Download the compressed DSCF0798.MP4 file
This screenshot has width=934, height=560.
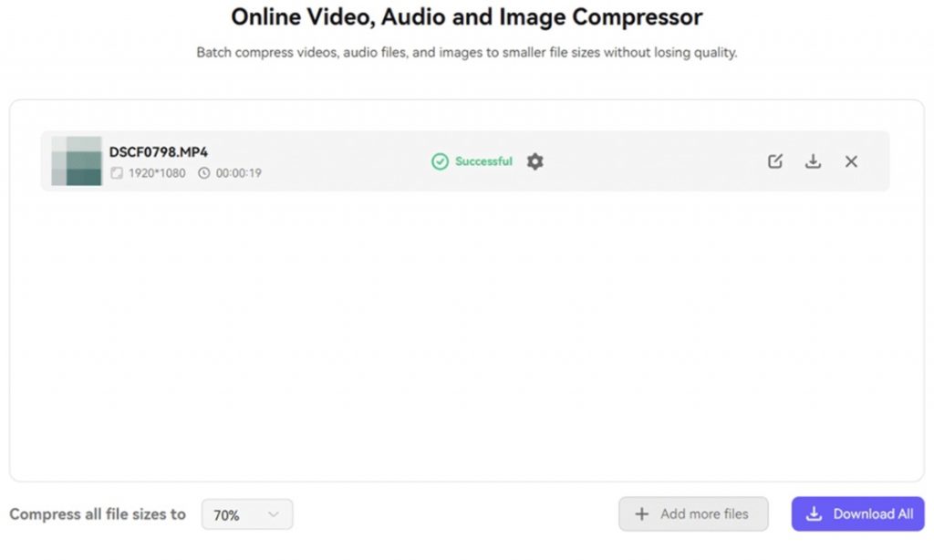pyautogui.click(x=813, y=161)
